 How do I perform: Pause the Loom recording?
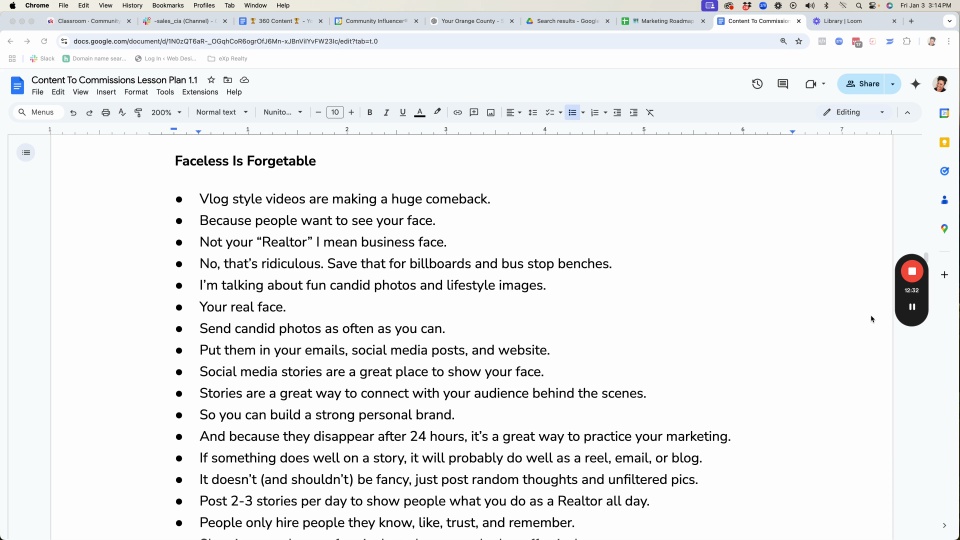pyautogui.click(x=912, y=307)
